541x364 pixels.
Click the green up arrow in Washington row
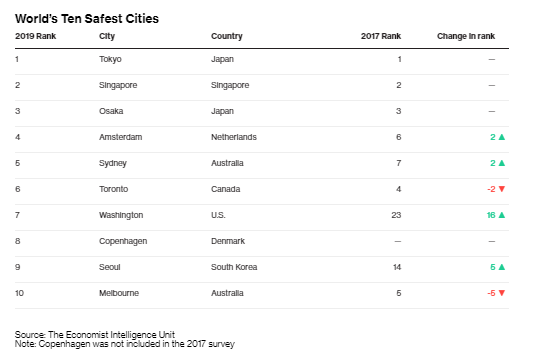502,215
